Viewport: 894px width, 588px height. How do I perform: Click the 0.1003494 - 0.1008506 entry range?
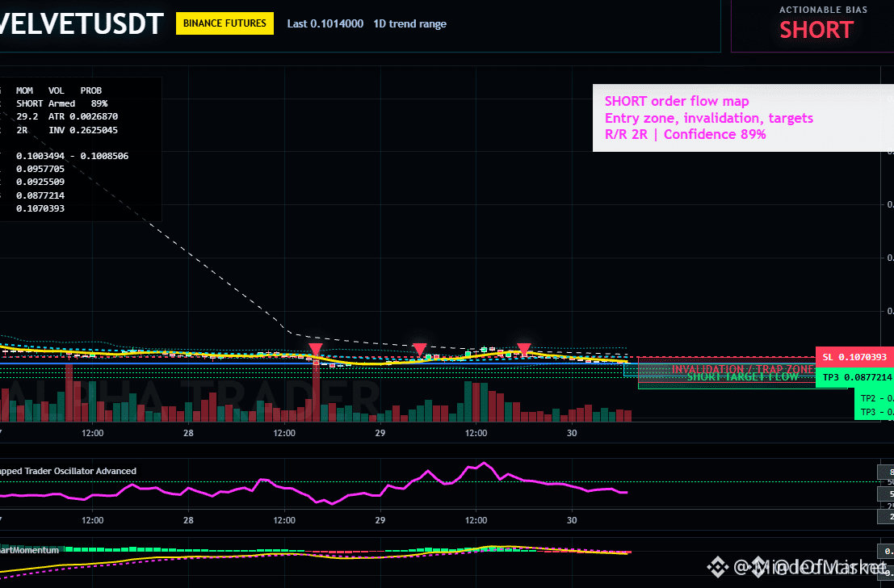pyautogui.click(x=73, y=156)
